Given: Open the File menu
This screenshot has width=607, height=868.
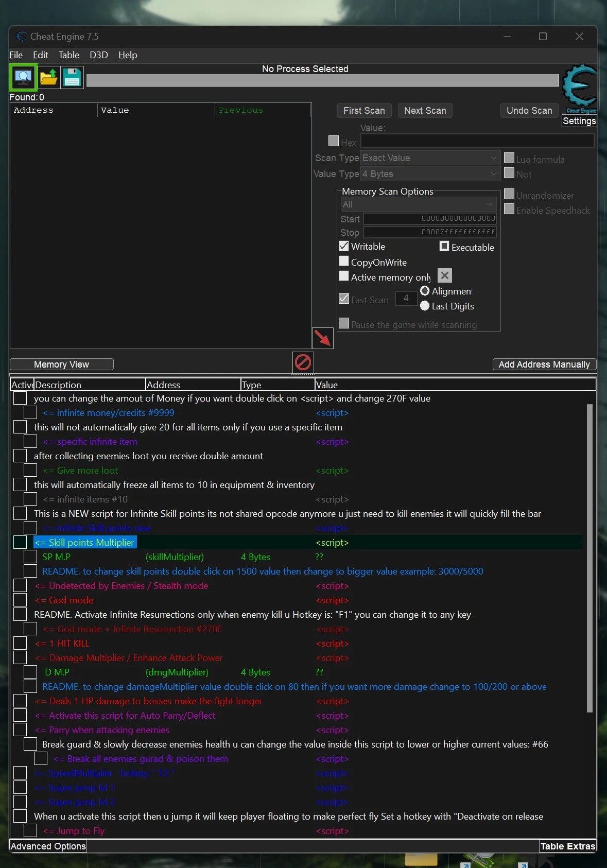Looking at the screenshot, I should (16, 55).
